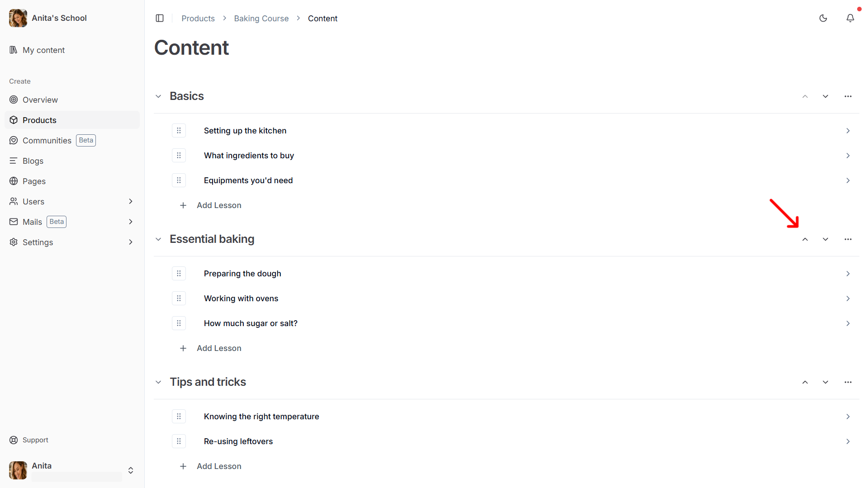This screenshot has width=868, height=488.
Task: Move Essential baking section down
Action: point(825,239)
